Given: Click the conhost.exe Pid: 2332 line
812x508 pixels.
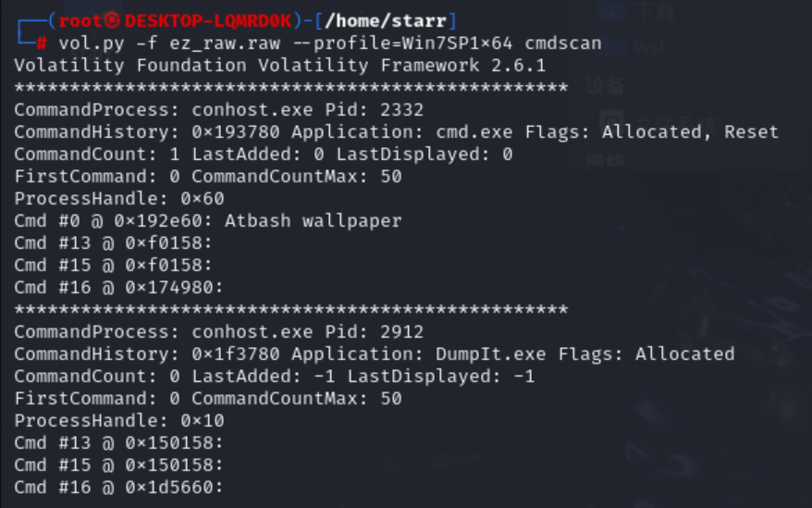Looking at the screenshot, I should pos(218,110).
